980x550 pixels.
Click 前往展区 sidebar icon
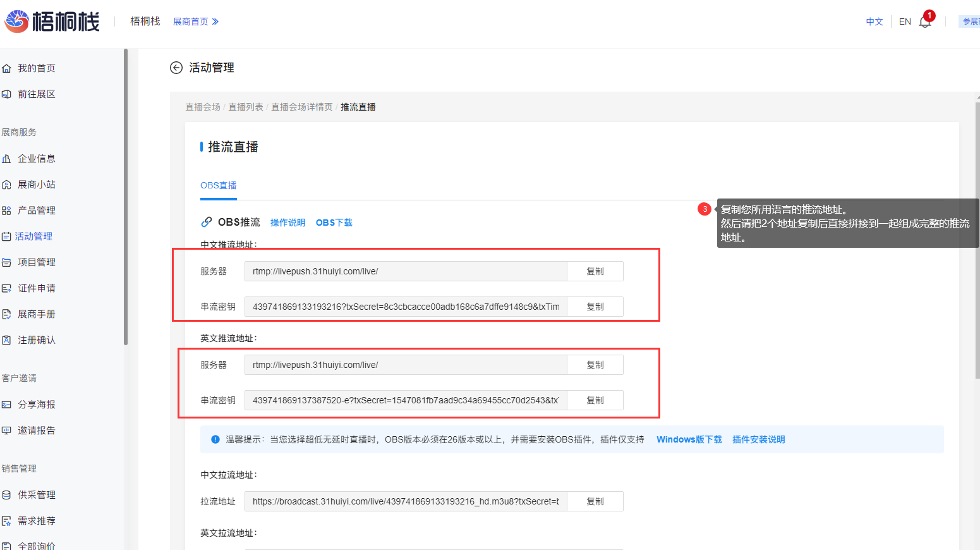tap(6, 94)
